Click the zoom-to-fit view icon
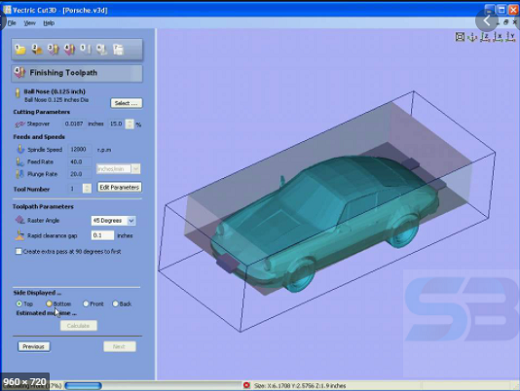The width and height of the screenshot is (520, 391). [460, 37]
